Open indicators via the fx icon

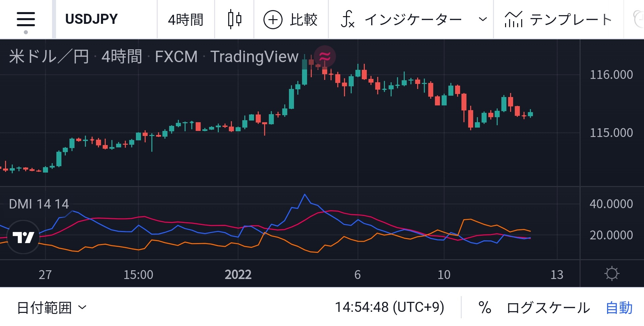pos(347,19)
